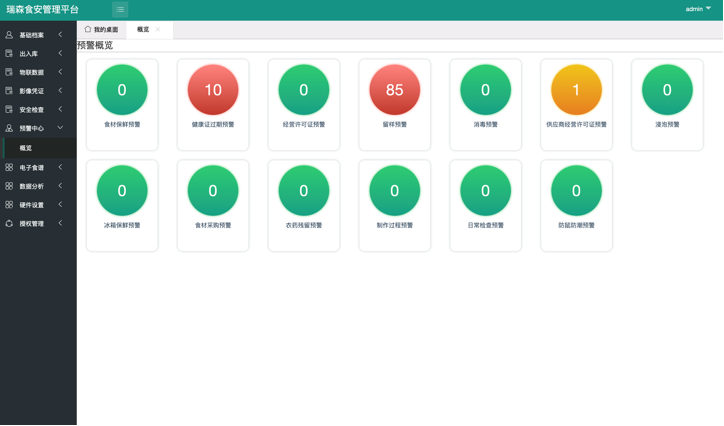
Task: Click the 物联数据 icon in sidebar
Action: [x=9, y=72]
